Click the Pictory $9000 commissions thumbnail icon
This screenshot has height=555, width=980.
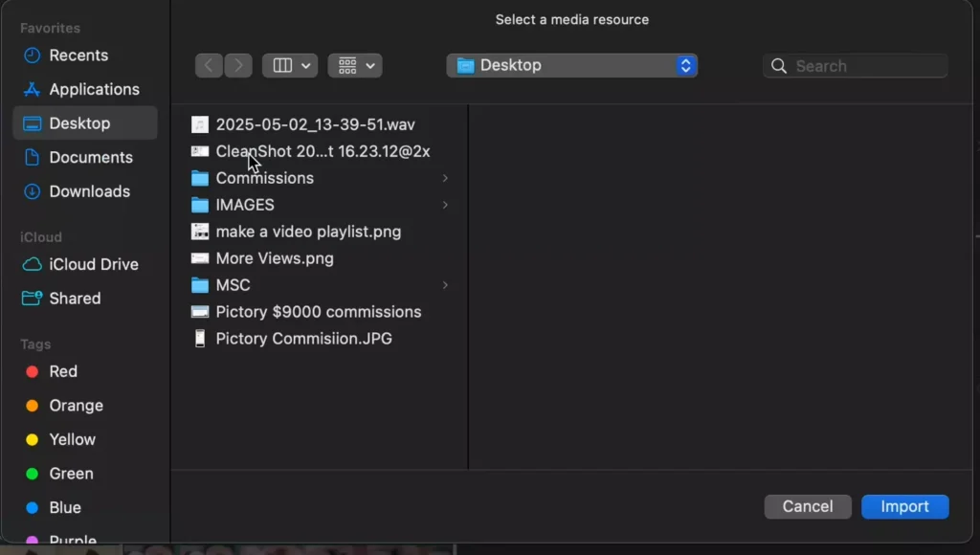(x=200, y=312)
